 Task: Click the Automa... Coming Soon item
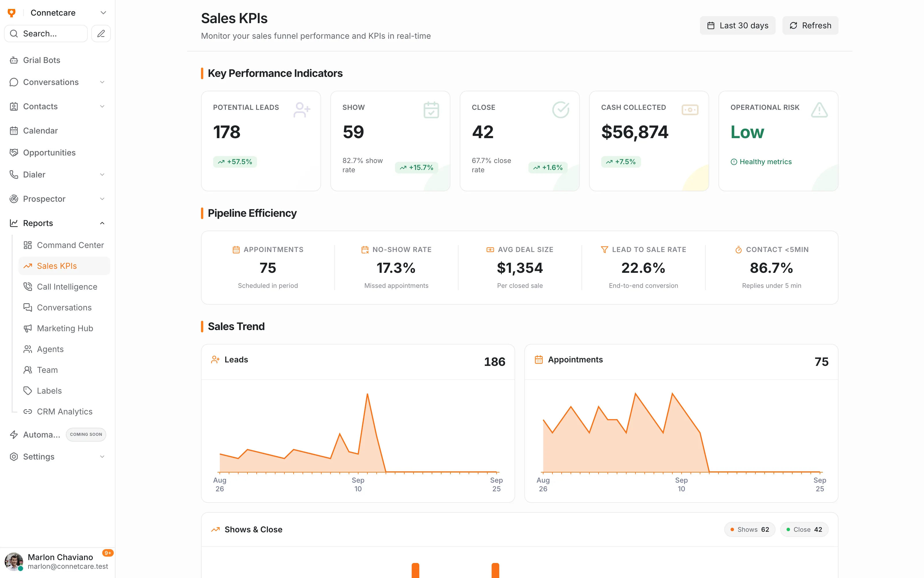[57, 435]
